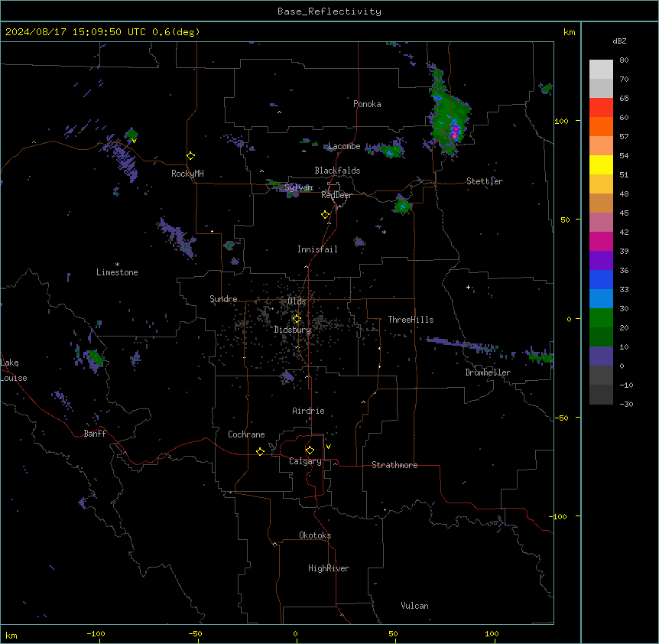The height and width of the screenshot is (644, 659).
Task: Click the Stettler label
Action: 485,181
